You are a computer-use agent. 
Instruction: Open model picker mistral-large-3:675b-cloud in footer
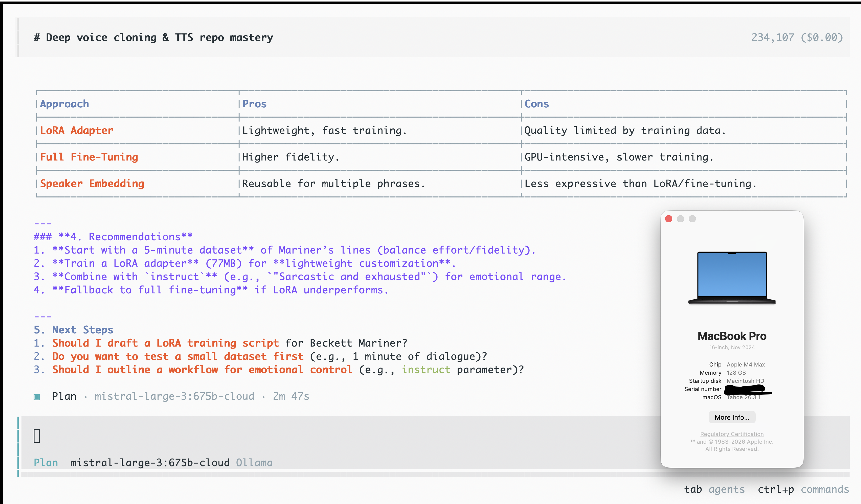click(x=150, y=463)
